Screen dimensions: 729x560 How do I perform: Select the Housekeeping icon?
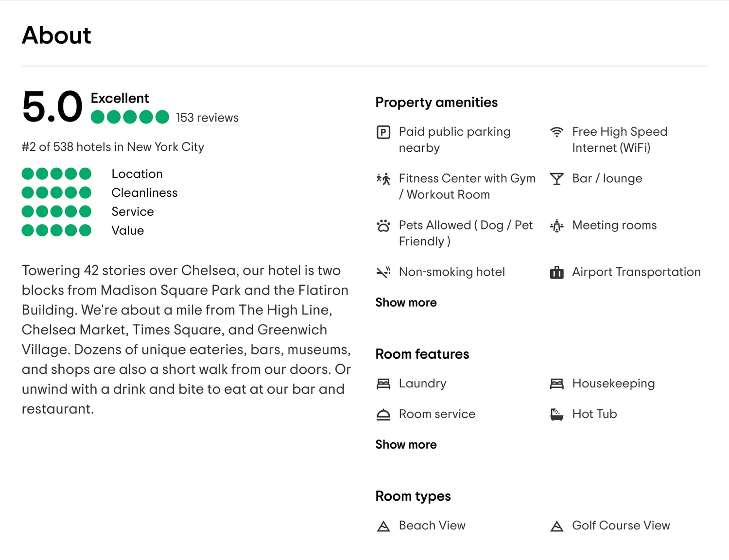(x=557, y=384)
